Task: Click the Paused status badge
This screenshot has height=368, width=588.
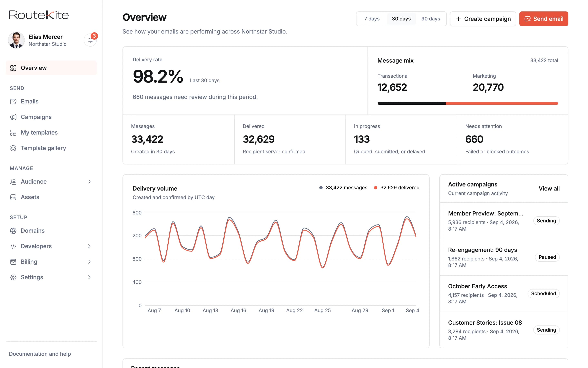Action: [x=547, y=257]
